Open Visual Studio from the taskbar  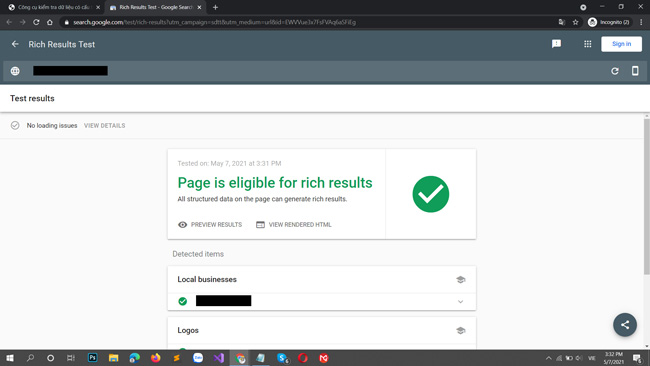pyautogui.click(x=218, y=358)
